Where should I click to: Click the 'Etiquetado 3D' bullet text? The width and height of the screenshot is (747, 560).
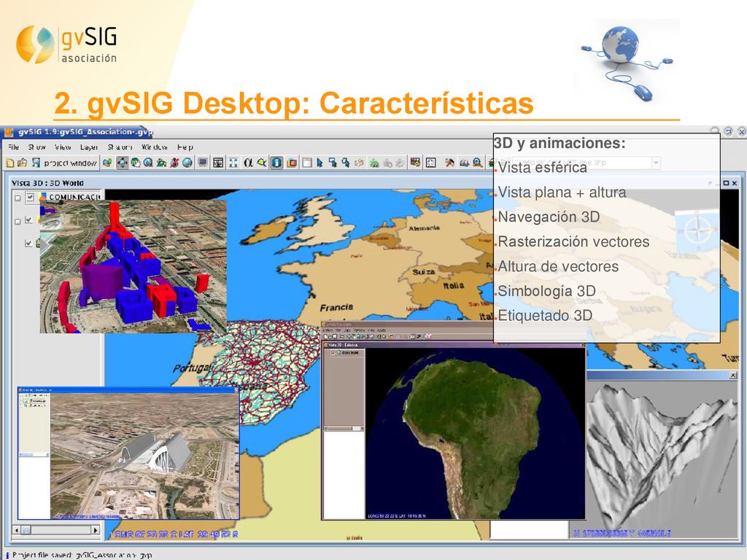[545, 316]
